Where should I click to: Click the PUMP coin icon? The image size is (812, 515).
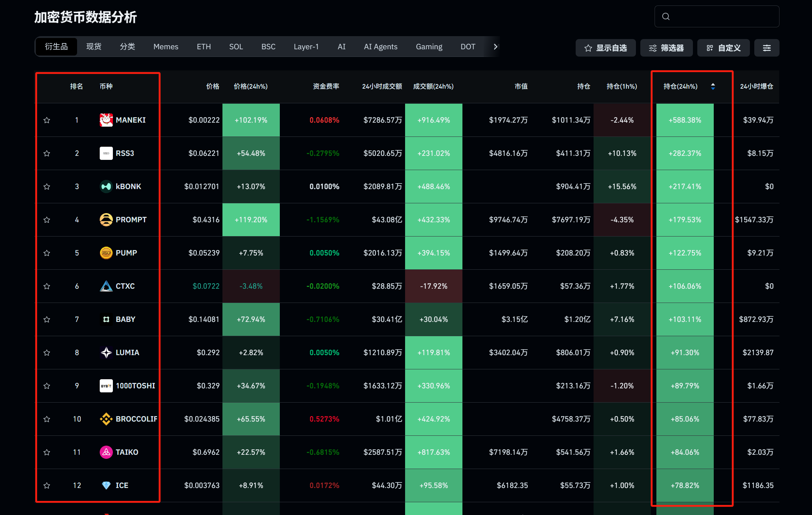[106, 253]
